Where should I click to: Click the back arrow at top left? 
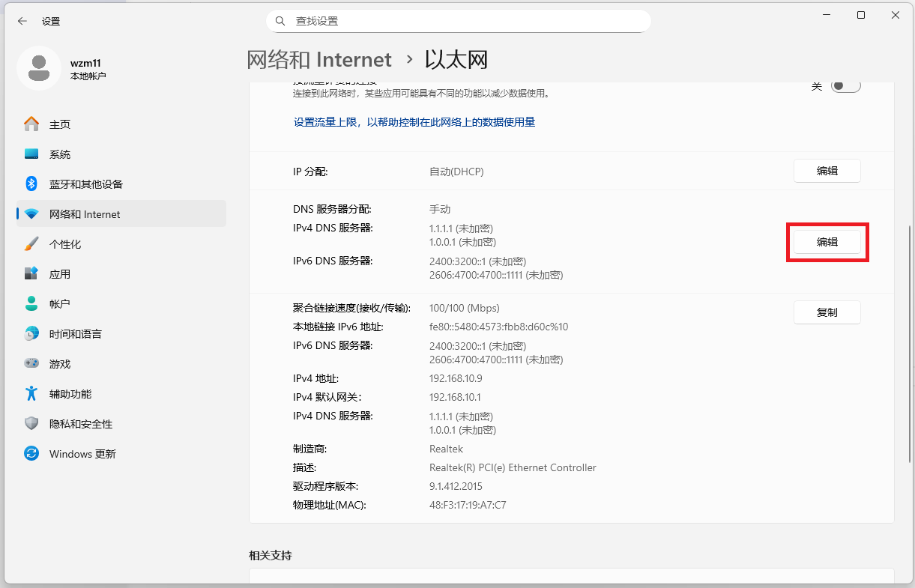(22, 21)
